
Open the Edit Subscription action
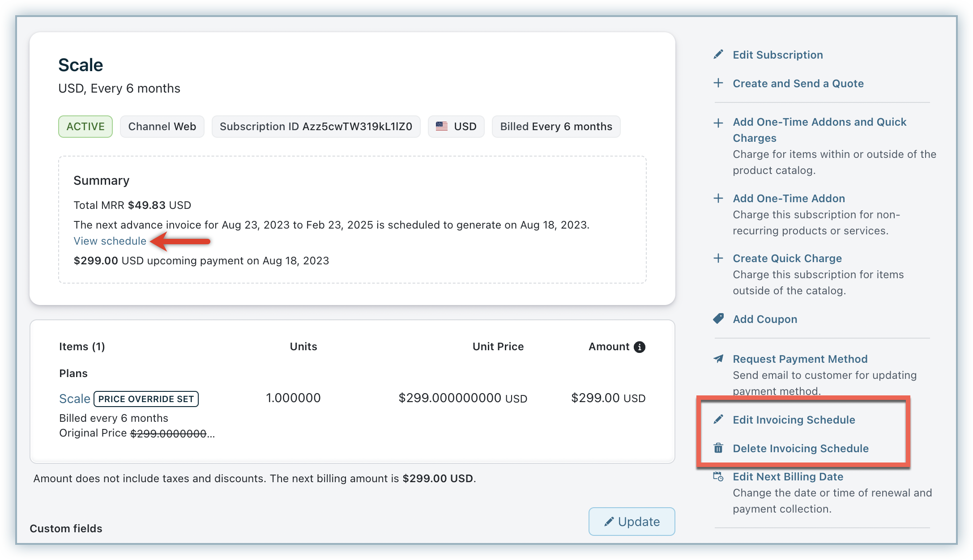pos(777,55)
